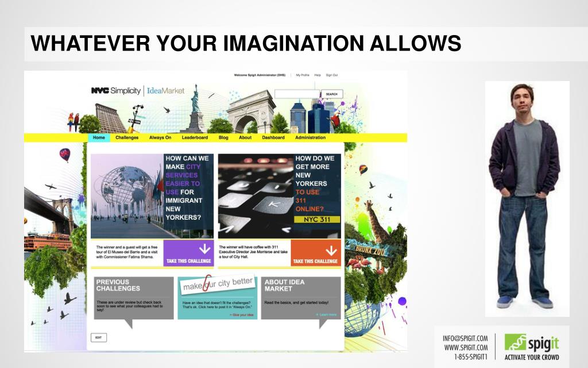Open the Learn more link
This screenshot has height=368, width=588.
point(326,315)
